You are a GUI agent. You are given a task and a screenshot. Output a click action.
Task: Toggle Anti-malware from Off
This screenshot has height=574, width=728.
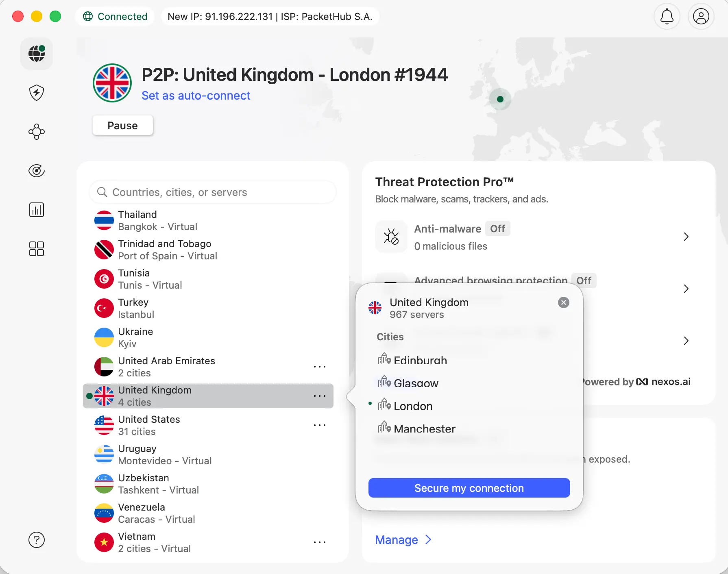click(x=497, y=228)
